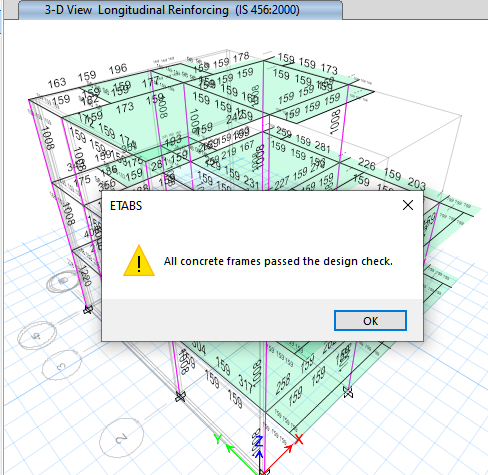Image resolution: width=488 pixels, height=475 pixels.
Task: Click the blue Z axis label
Action: [259, 441]
